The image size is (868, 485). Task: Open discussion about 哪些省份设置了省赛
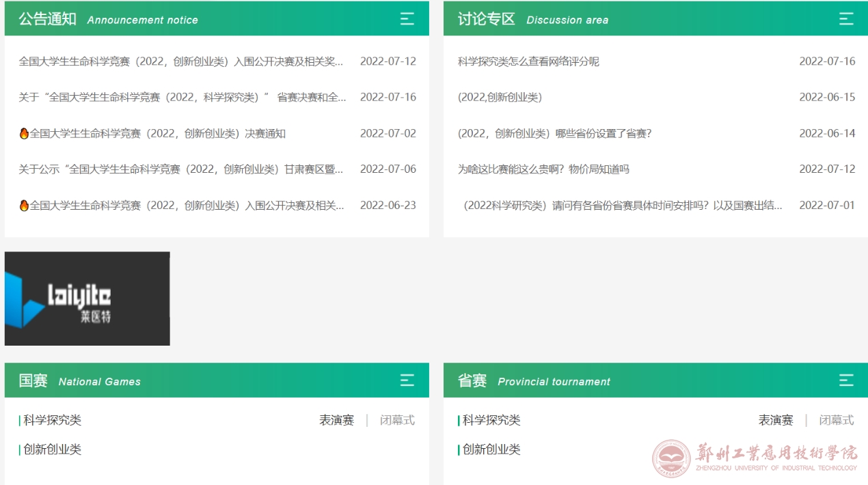coord(554,133)
